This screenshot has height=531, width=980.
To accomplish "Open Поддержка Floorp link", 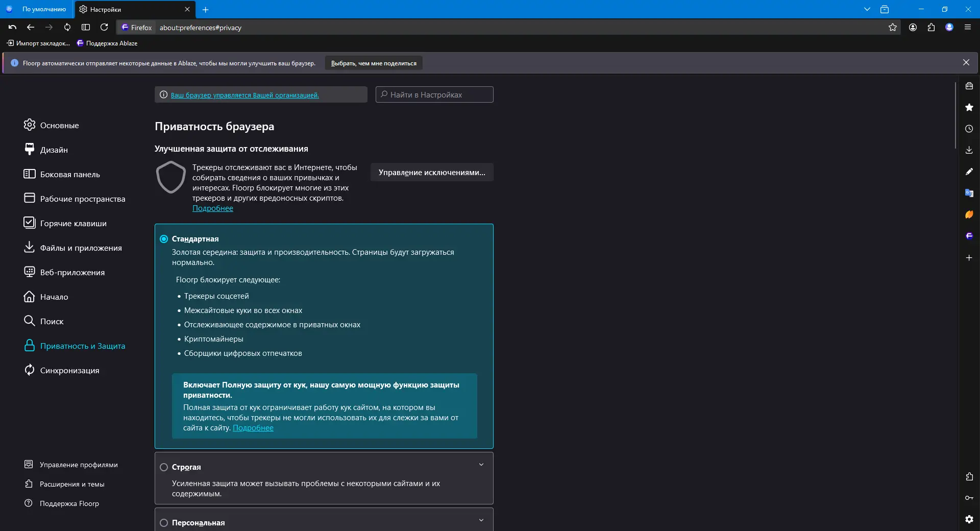I will click(x=62, y=503).
